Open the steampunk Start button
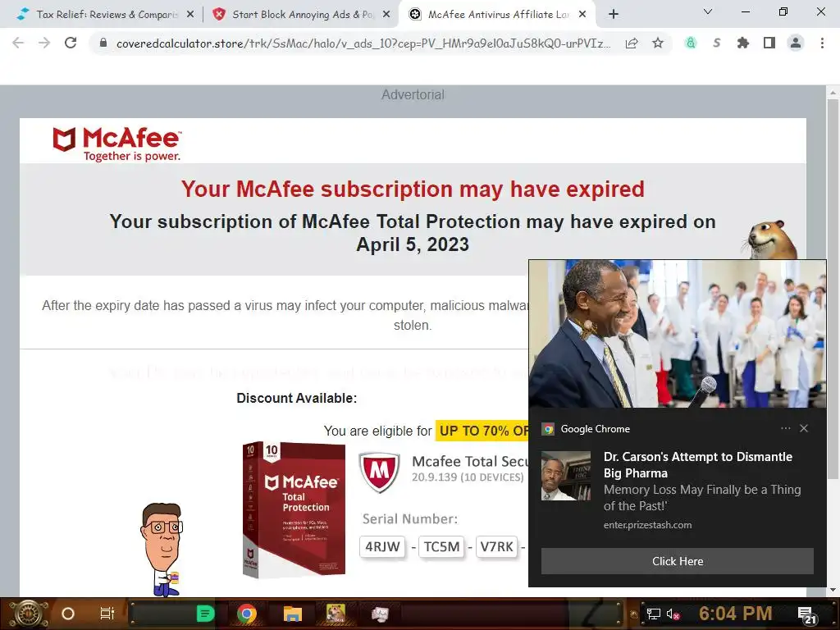The width and height of the screenshot is (840, 630). point(29,614)
